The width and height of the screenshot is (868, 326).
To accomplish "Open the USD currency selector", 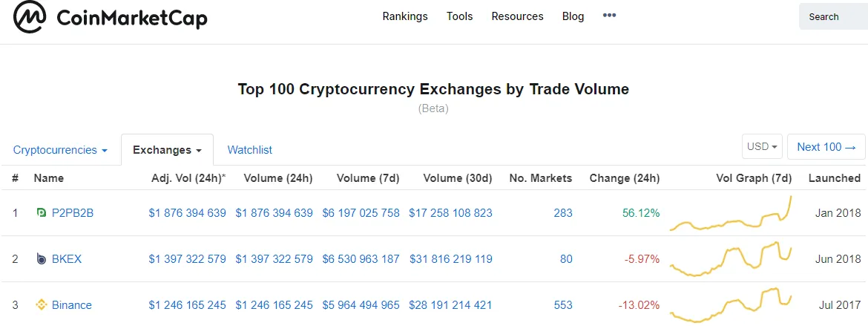I will pyautogui.click(x=762, y=147).
